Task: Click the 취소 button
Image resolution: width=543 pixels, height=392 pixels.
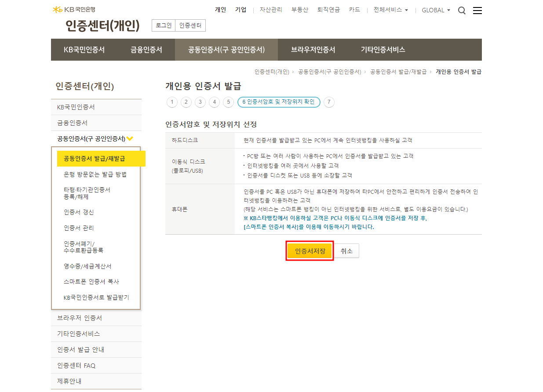Action: (x=347, y=251)
